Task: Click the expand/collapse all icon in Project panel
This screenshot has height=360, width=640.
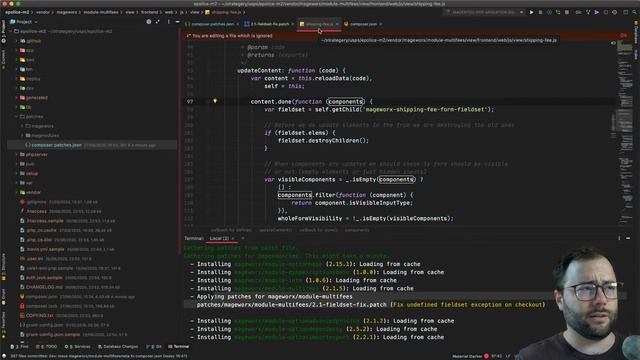Action: (158, 22)
